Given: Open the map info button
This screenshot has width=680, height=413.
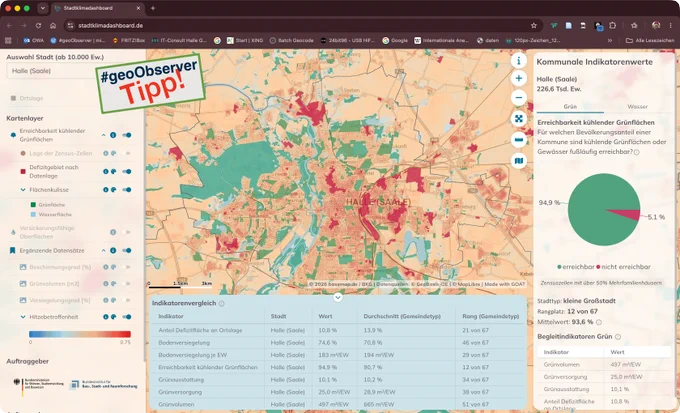Looking at the screenshot, I should pyautogui.click(x=519, y=60).
